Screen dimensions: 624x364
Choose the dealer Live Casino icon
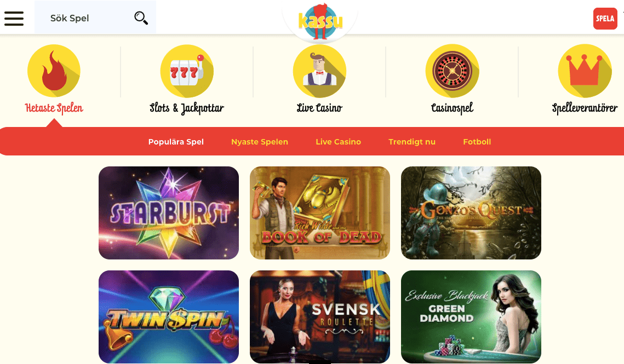coord(319,71)
